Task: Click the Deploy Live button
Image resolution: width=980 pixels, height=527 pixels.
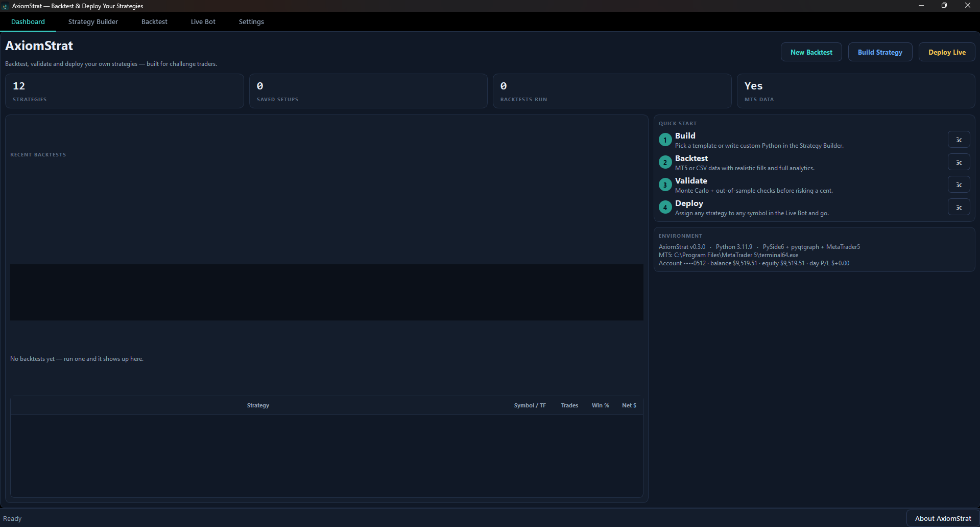Action: [947, 52]
